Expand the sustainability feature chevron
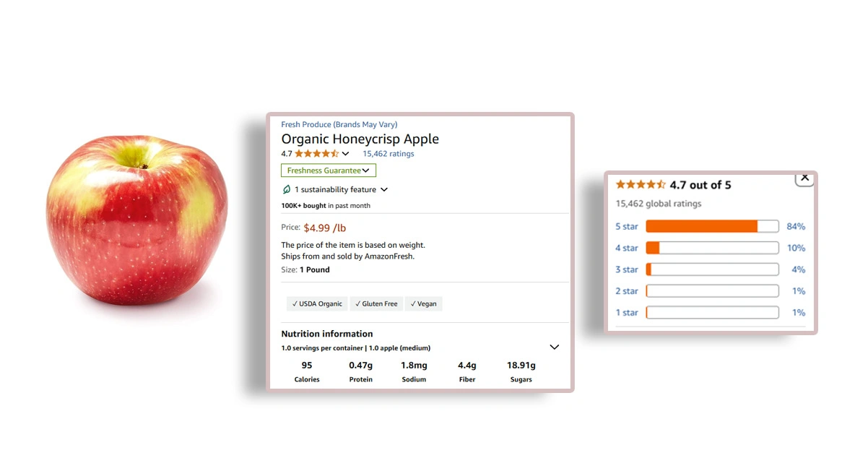Image resolution: width=868 pixels, height=458 pixels. pyautogui.click(x=384, y=190)
